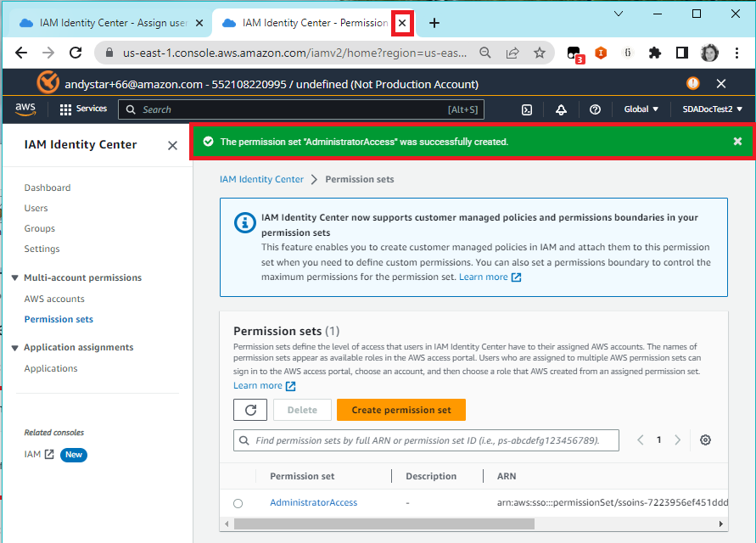Screen dimensions: 756x543
Task: Open a new browser tab
Action: coord(434,23)
